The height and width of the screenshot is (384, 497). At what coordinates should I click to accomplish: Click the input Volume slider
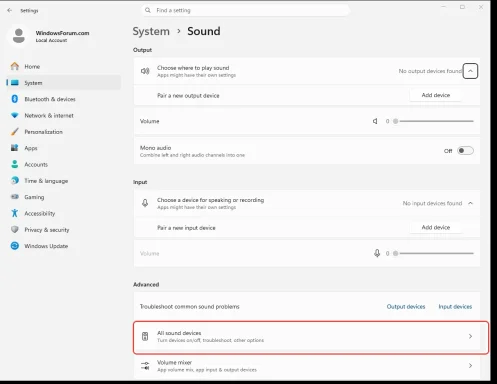point(433,253)
